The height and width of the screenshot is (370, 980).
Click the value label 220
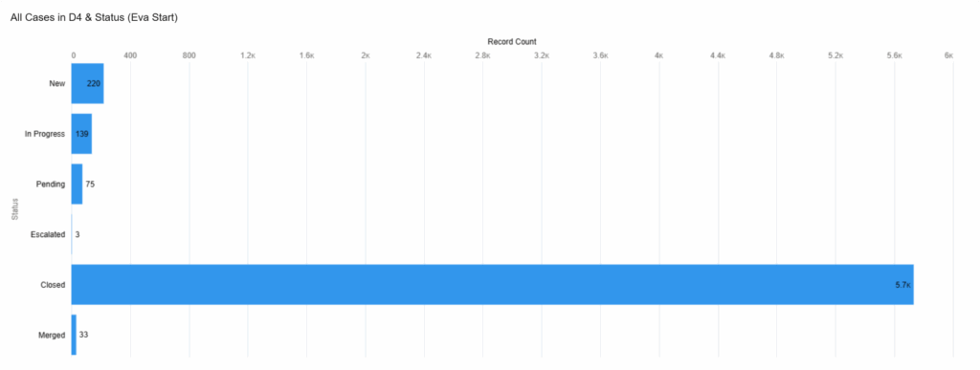click(x=94, y=83)
